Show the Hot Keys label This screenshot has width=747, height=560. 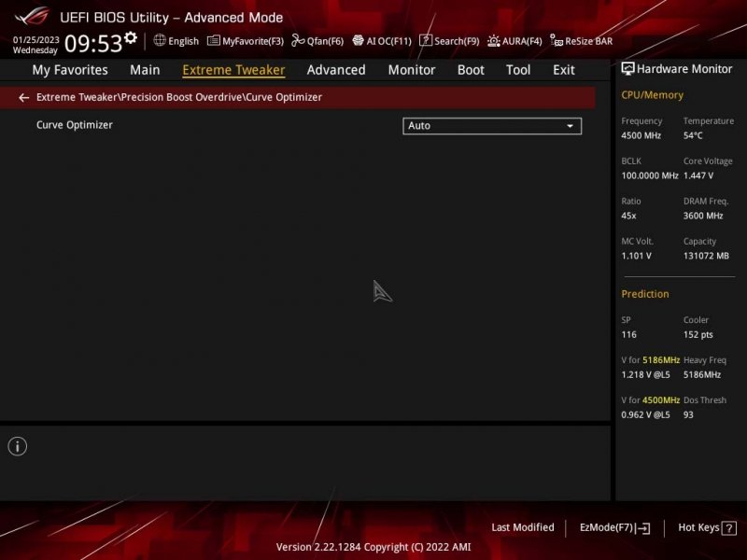click(x=698, y=527)
